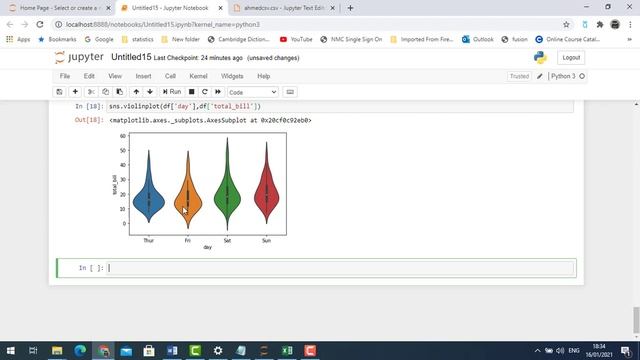Click the Logout button
This screenshot has height=360, width=640.
point(571,58)
